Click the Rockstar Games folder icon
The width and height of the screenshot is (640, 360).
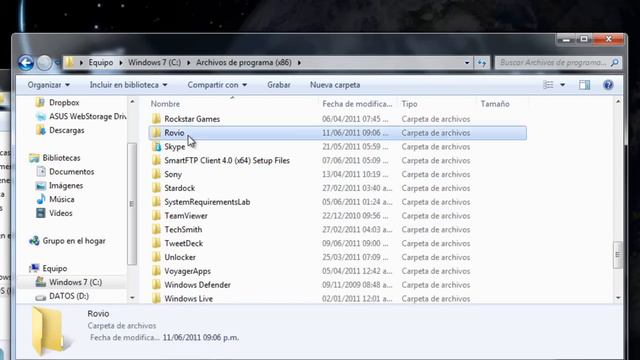pyautogui.click(x=156, y=119)
